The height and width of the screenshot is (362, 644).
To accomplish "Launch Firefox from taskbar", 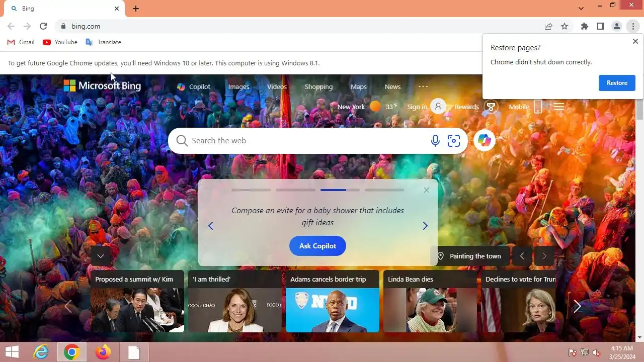I will 103,352.
